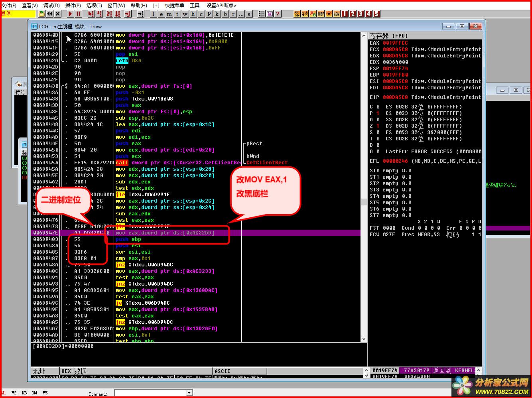The width and height of the screenshot is (532, 398).
Task: Open the 设置API断点> menu
Action: pyautogui.click(x=221, y=5)
